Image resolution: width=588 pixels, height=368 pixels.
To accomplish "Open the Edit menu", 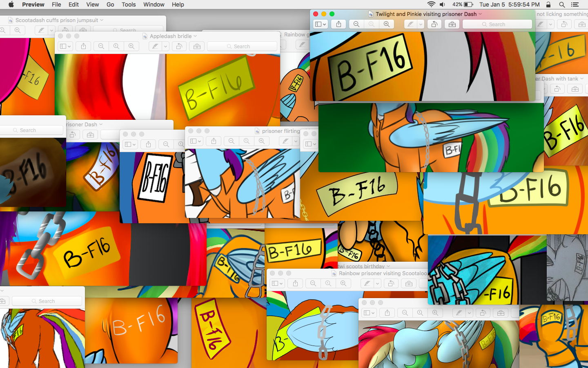I will tap(74, 4).
